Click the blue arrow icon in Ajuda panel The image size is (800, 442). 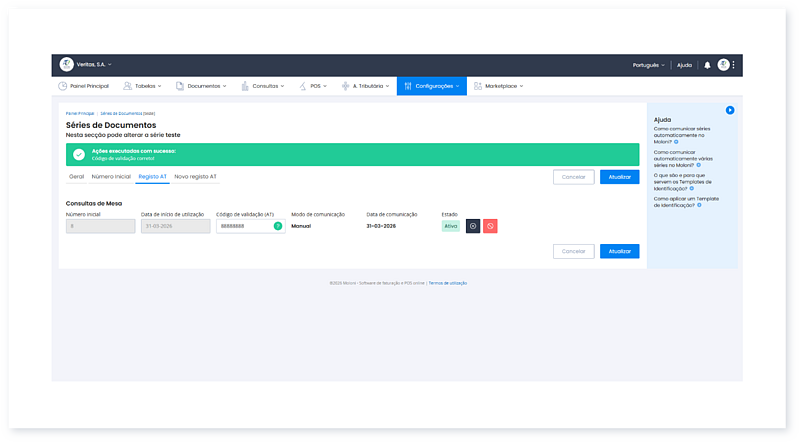(730, 110)
